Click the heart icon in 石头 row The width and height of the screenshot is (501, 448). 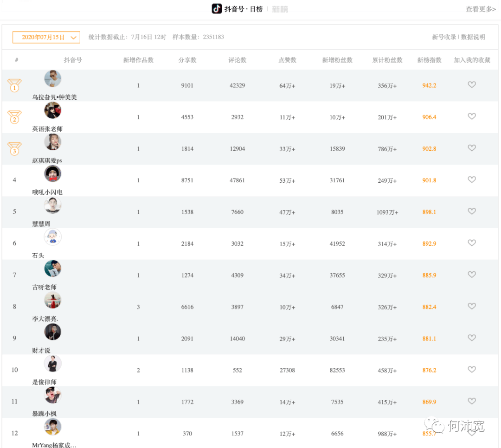point(472,243)
